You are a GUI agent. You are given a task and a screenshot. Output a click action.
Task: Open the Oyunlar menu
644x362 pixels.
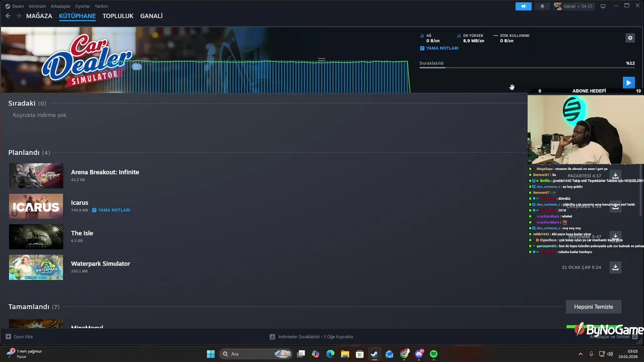[83, 6]
